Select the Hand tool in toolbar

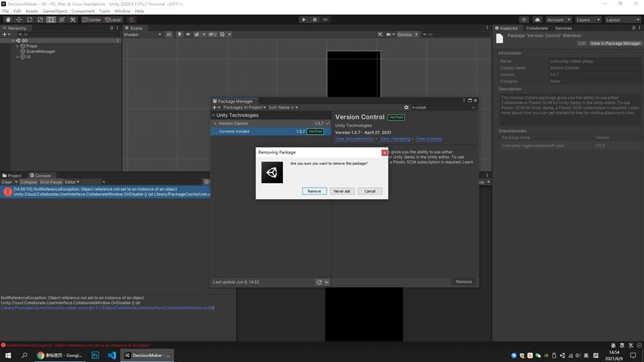(x=8, y=19)
